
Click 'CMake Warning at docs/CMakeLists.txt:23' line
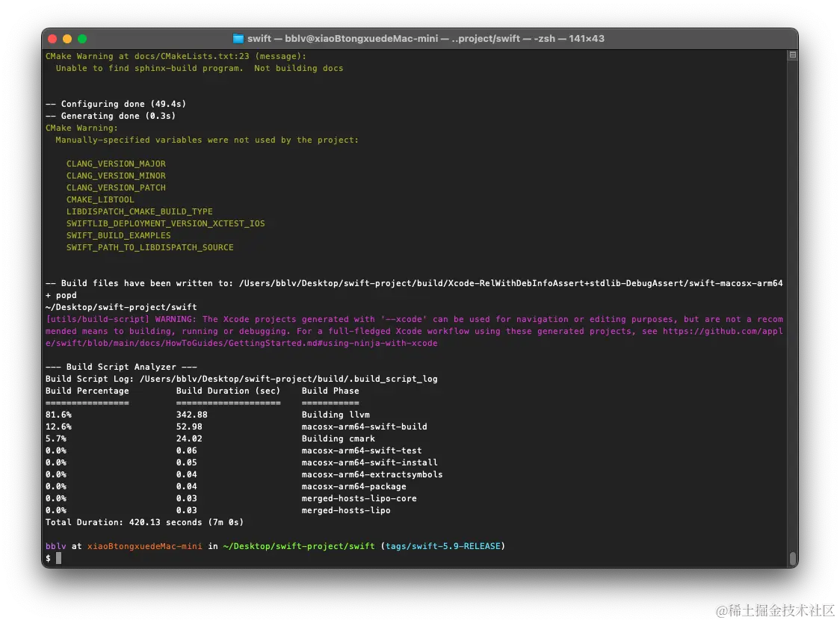(176, 56)
